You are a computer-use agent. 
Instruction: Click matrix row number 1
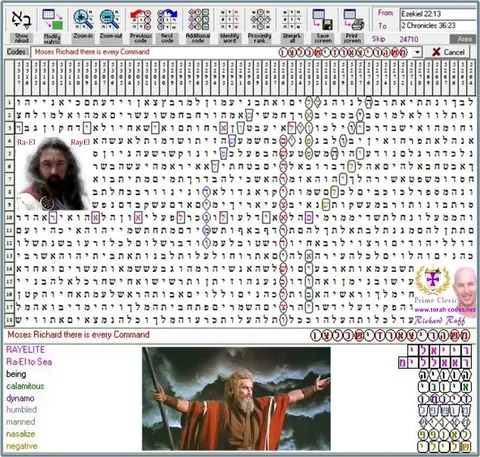coord(9,103)
